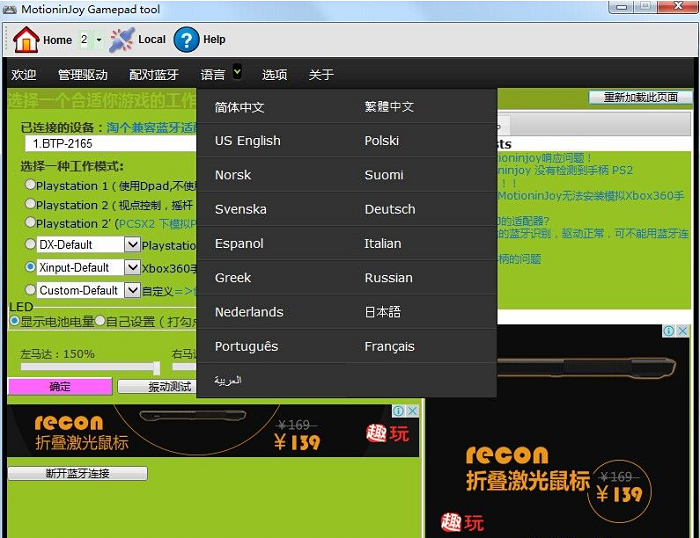700x538 pixels.
Task: Click the Help text label
Action: (214, 39)
